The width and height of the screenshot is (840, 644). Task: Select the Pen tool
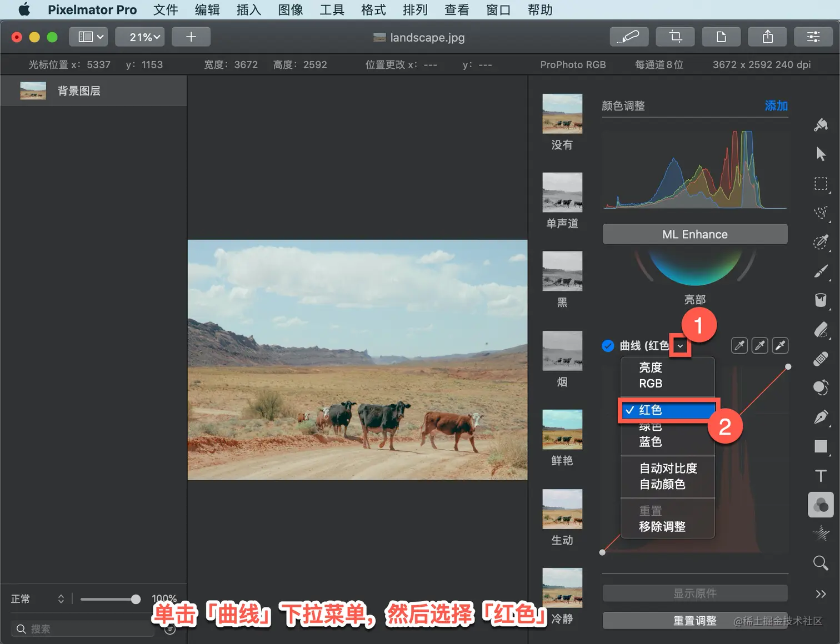point(821,417)
